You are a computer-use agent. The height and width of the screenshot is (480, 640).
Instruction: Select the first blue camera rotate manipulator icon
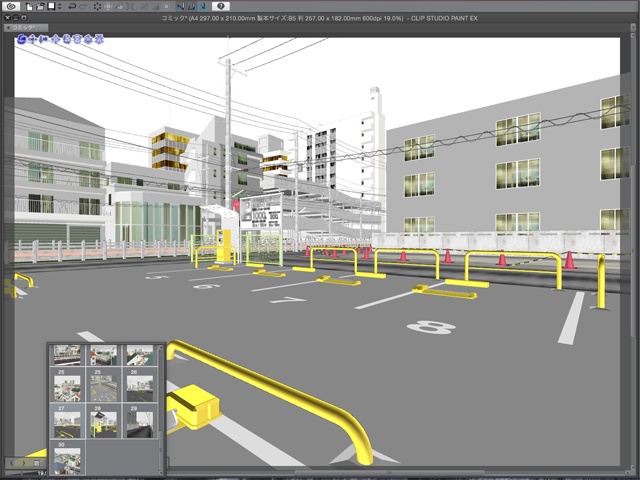click(x=22, y=39)
